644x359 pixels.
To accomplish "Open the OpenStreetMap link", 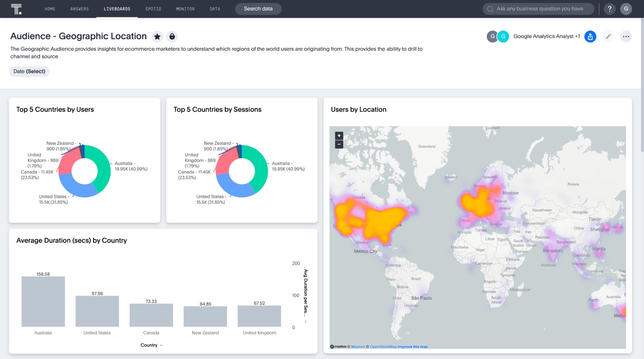I will 383,347.
